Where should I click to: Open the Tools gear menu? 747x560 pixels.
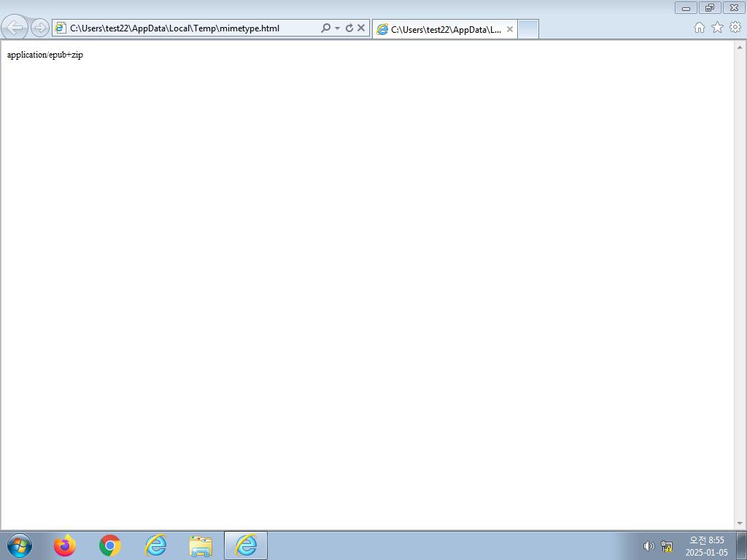735,28
